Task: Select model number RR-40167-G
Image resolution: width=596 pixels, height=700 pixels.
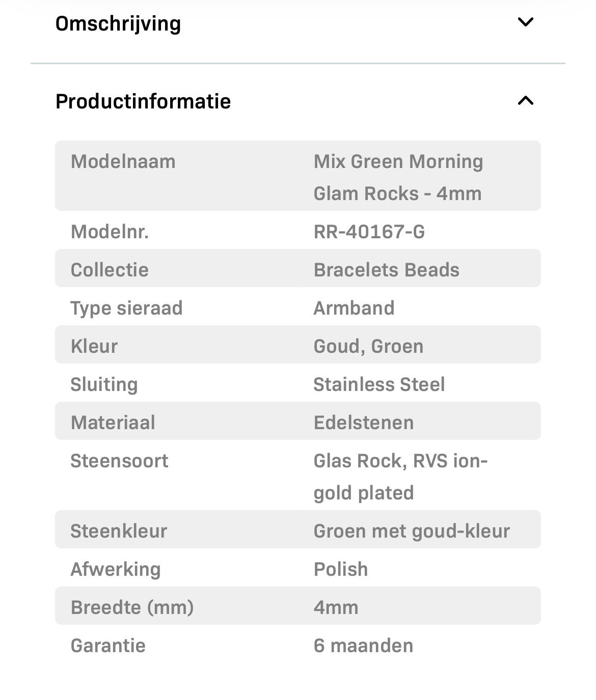Action: coord(369,232)
